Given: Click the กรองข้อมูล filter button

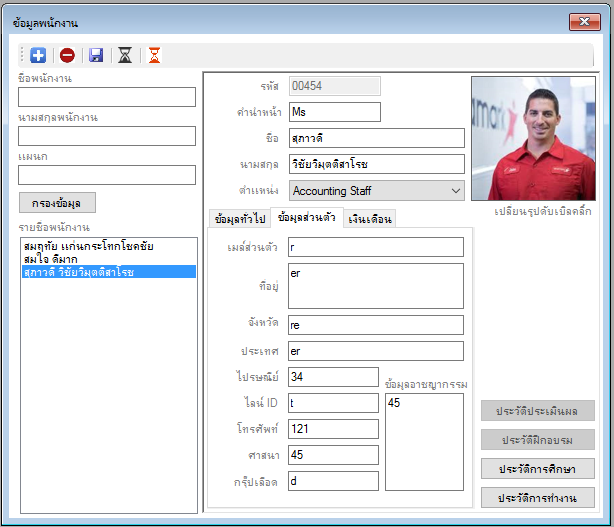Looking at the screenshot, I should pyautogui.click(x=57, y=203).
